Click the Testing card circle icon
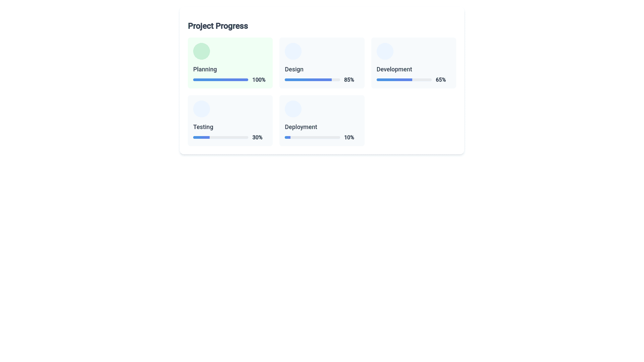Image resolution: width=644 pixels, height=362 pixels. point(201,109)
